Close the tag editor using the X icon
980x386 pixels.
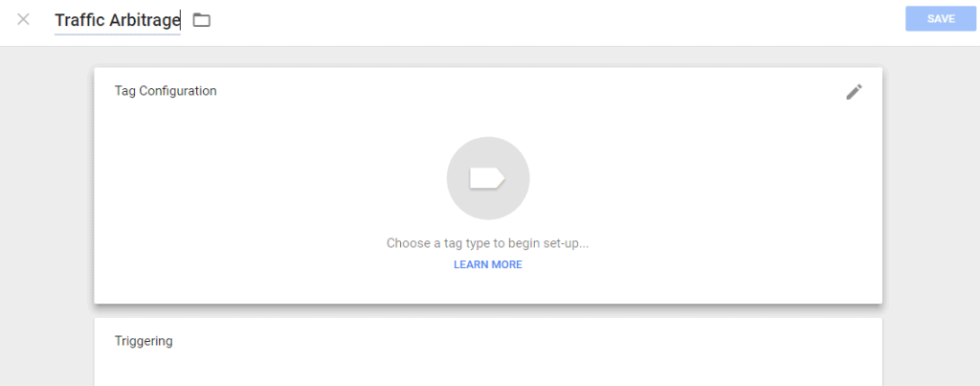[23, 19]
